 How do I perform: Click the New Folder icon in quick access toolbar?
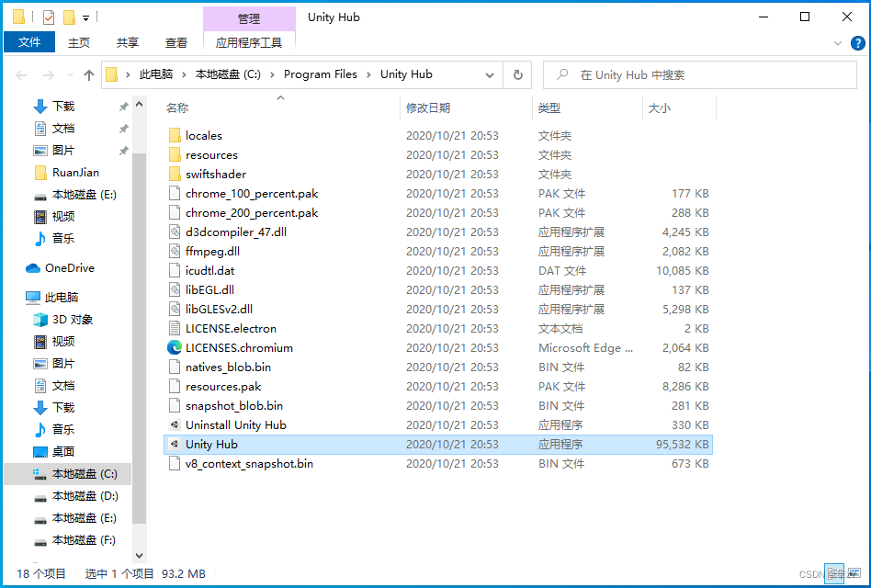point(69,17)
